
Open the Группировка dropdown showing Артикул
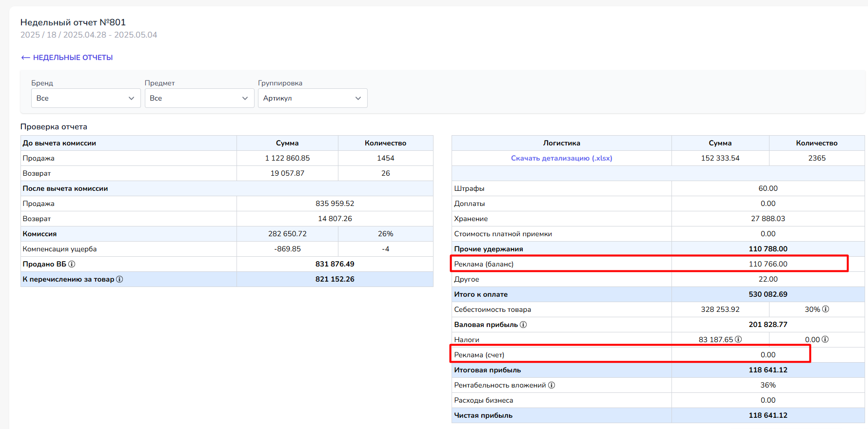(x=313, y=98)
